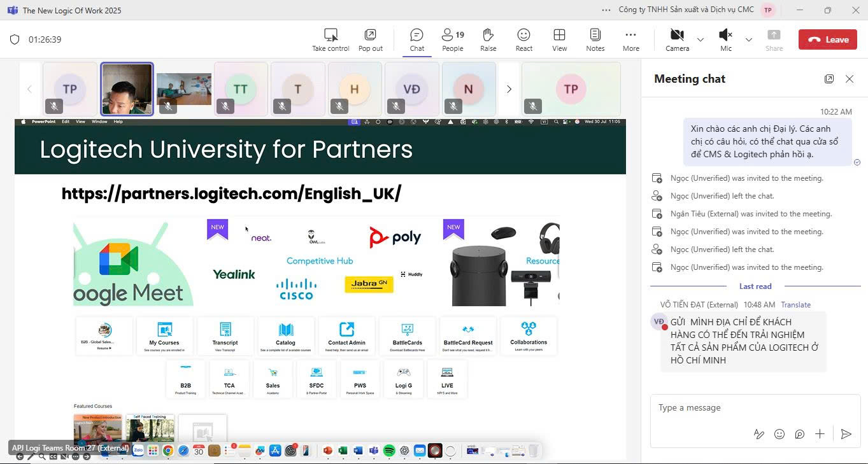Open the emoji picker in the message box
Viewport: 868px width, 464px height.
pyautogui.click(x=779, y=434)
